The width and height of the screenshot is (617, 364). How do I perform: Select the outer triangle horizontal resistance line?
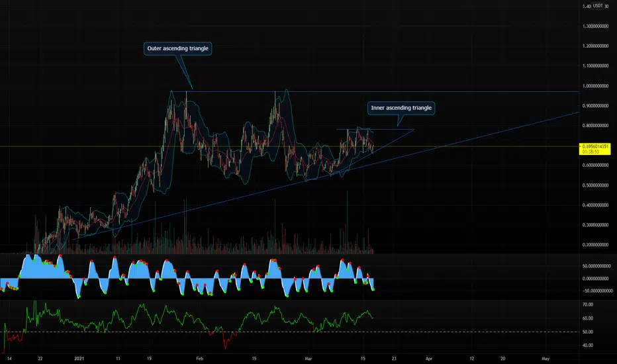click(x=375, y=92)
